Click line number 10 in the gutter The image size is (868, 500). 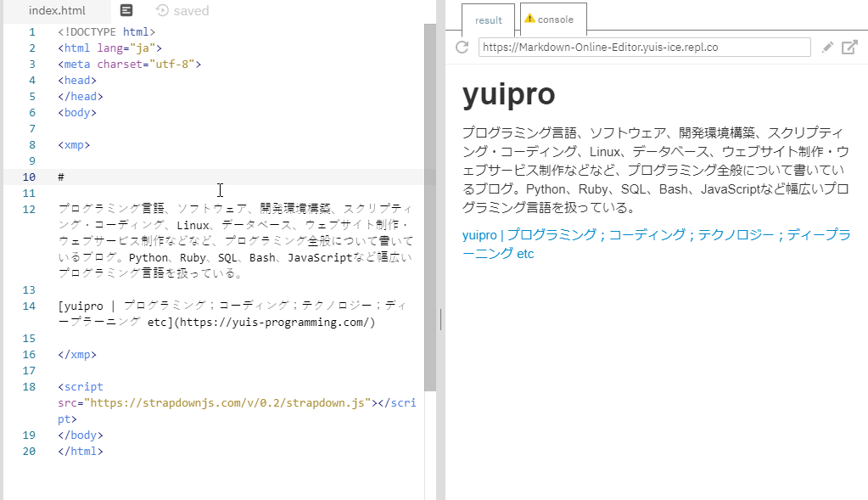[30, 177]
